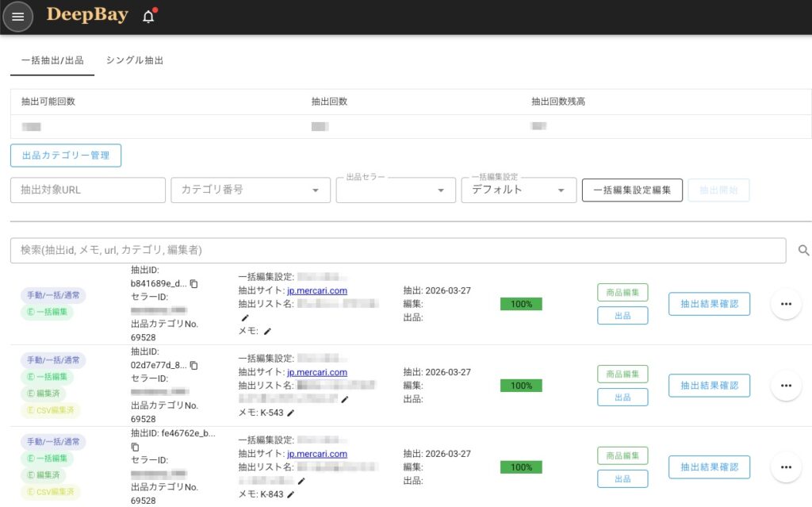This screenshot has height=507, width=812.
Task: Edit memo K-543 with pencil icon
Action: (291, 413)
